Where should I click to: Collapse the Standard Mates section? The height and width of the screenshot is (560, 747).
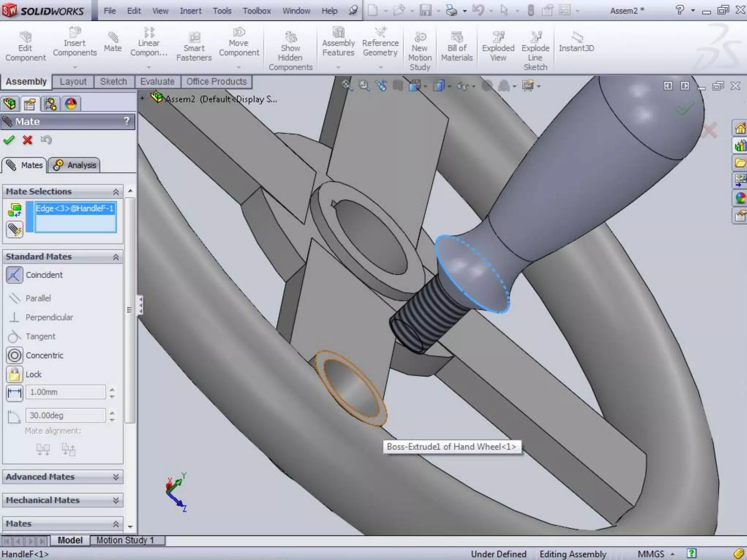[x=116, y=257]
